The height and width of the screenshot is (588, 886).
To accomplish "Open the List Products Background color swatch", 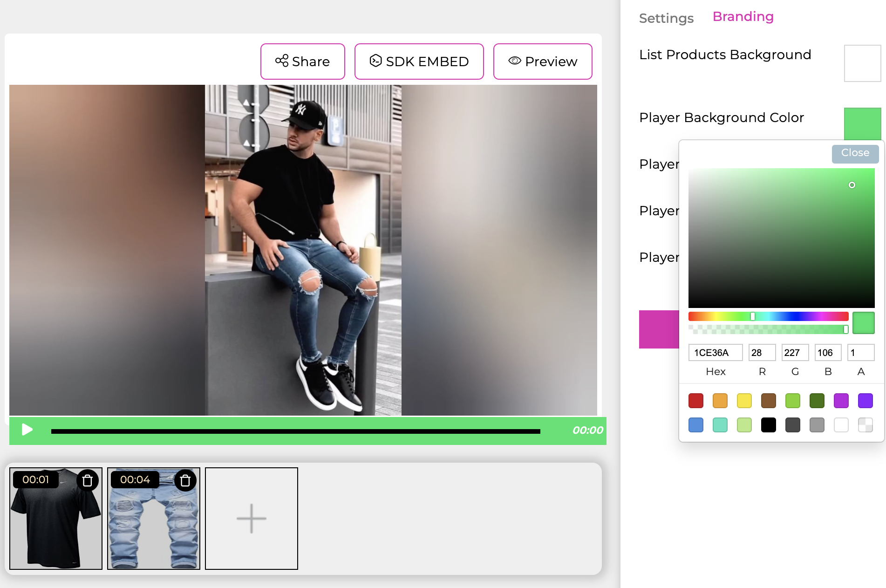I will click(x=863, y=63).
